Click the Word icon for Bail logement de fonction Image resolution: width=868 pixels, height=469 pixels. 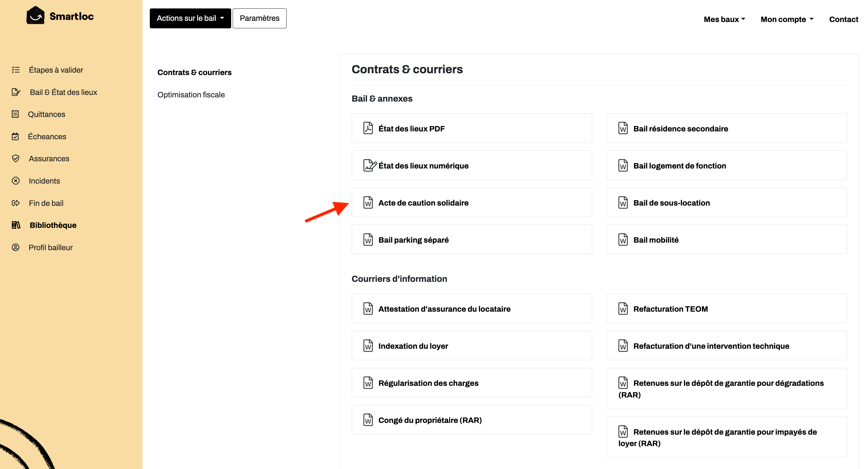pos(623,165)
